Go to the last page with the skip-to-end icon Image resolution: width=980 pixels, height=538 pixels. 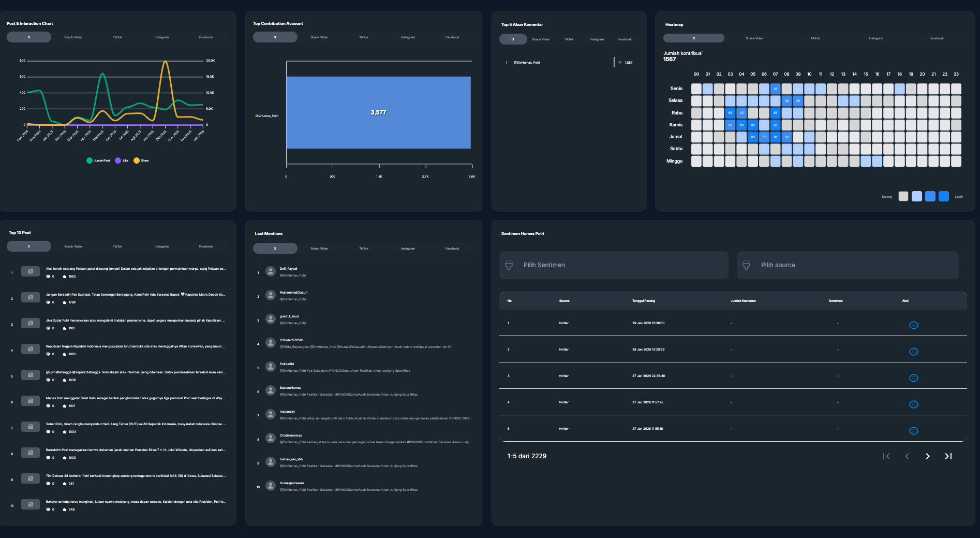pyautogui.click(x=948, y=456)
